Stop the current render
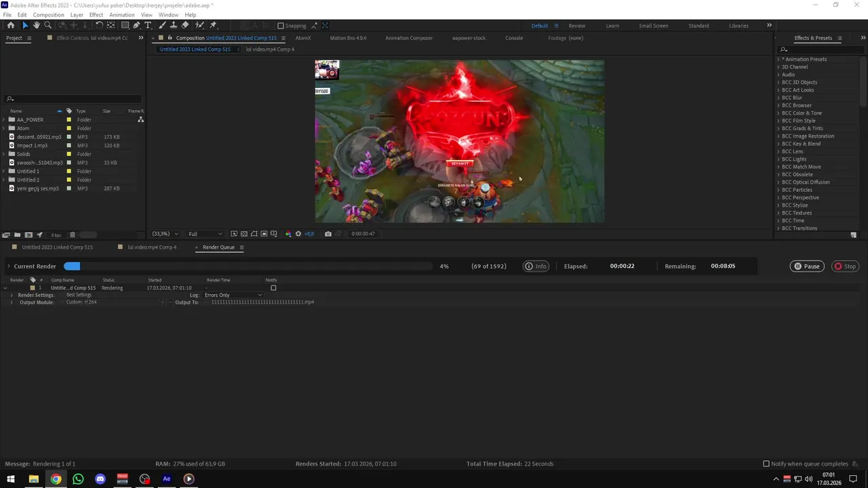868x488 pixels. click(x=845, y=266)
